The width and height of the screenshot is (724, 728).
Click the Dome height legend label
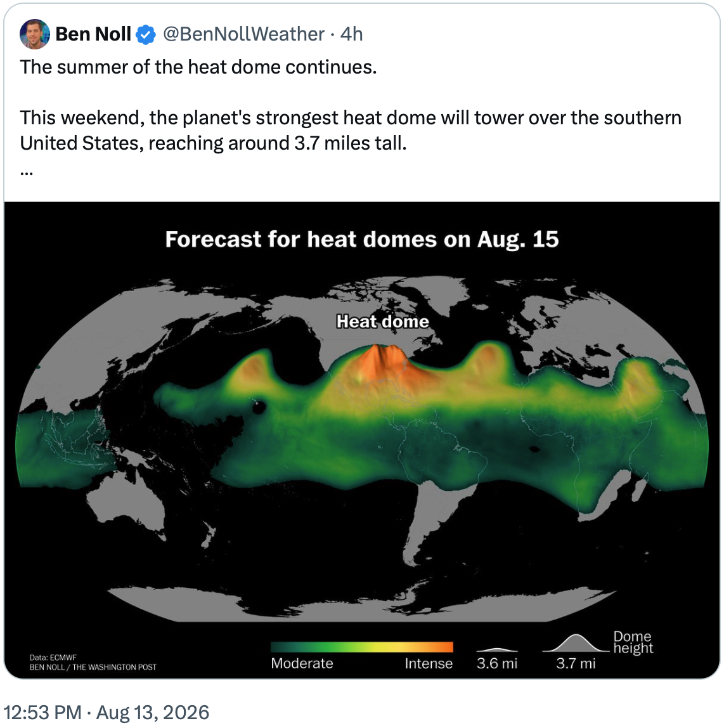pos(633,642)
